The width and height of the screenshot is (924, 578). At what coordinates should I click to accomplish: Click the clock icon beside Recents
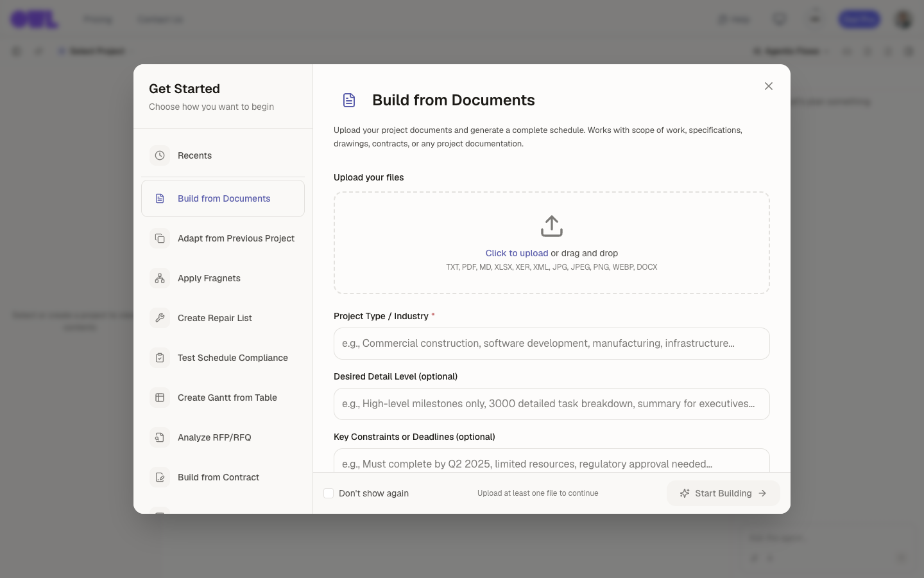click(160, 155)
